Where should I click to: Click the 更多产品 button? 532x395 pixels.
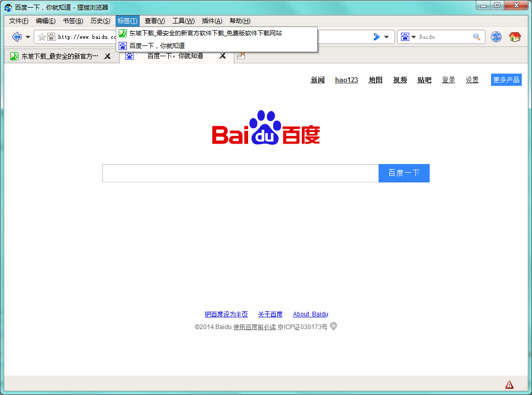pos(506,80)
